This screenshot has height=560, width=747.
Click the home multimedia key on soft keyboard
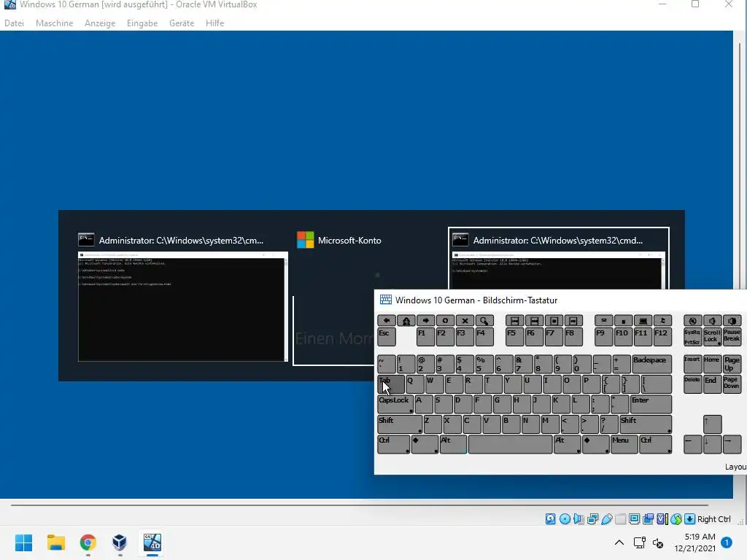coord(406,321)
